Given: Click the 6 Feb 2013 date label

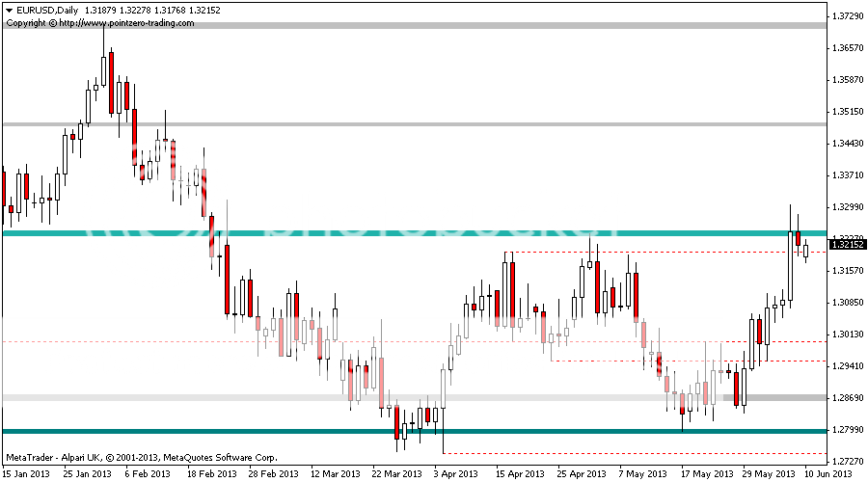Looking at the screenshot, I should click(148, 473).
